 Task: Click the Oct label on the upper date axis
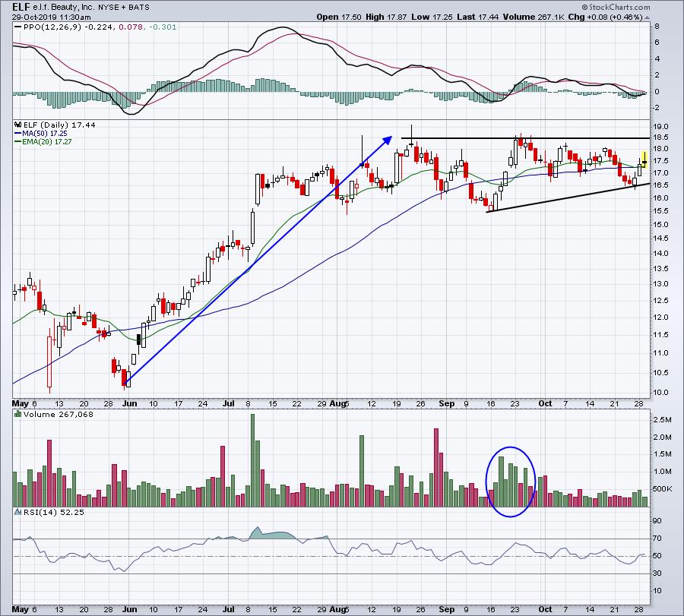(545, 403)
